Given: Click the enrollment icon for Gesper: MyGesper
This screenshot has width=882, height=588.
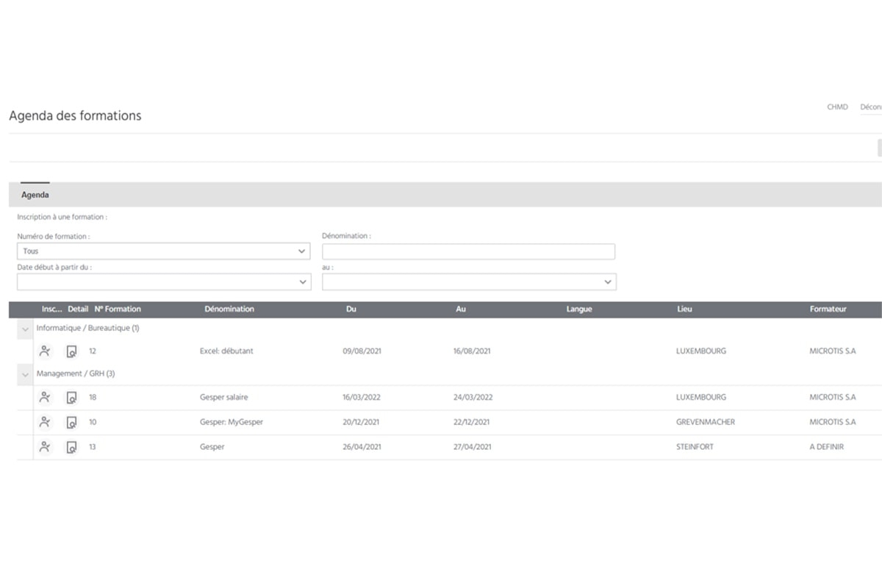Looking at the screenshot, I should click(x=46, y=423).
